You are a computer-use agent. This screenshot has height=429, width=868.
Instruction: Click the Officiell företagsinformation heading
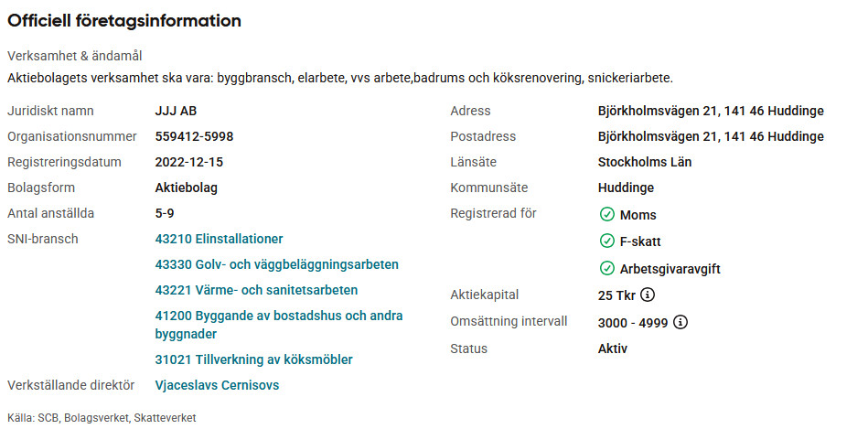tap(124, 20)
